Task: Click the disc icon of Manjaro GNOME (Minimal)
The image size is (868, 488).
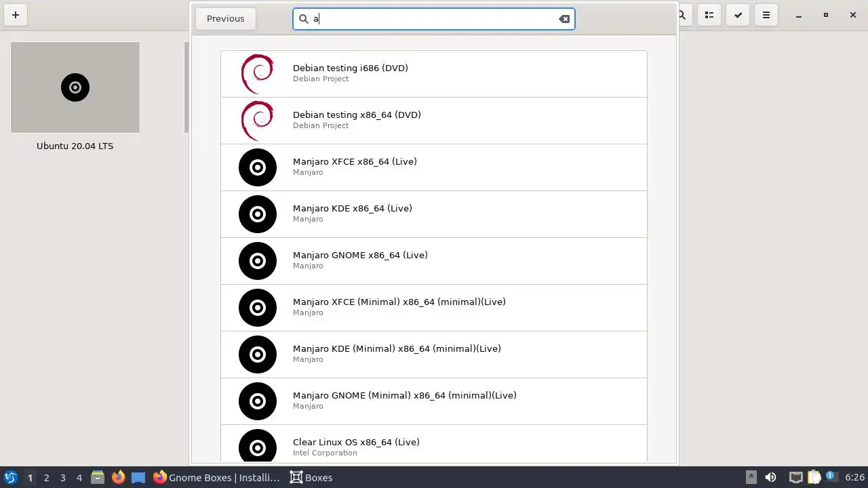Action: coord(258,401)
